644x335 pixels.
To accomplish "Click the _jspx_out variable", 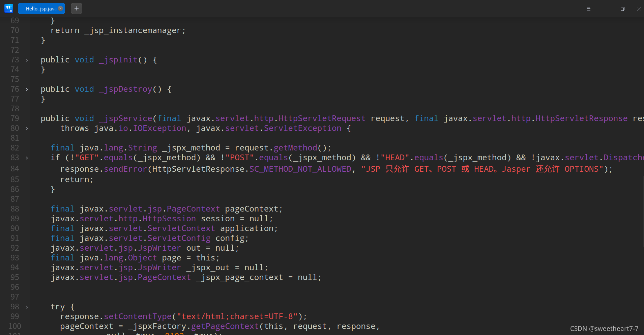I will click(208, 268).
